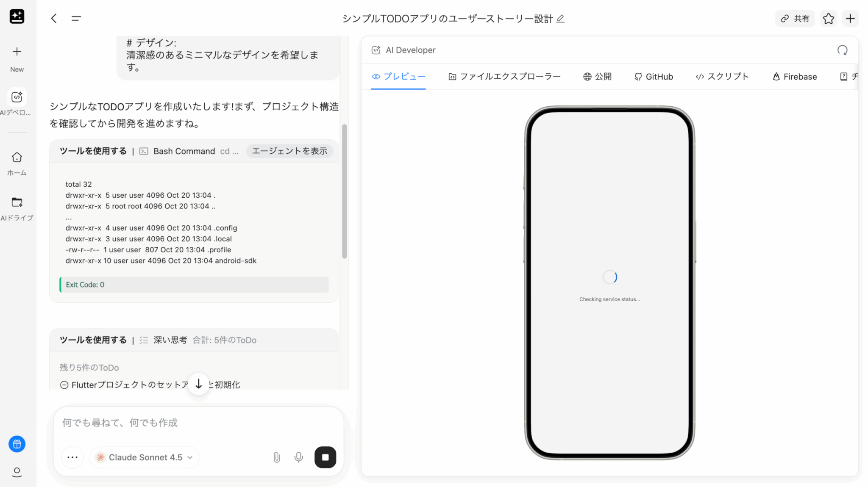Toggle the sidebar menu lines icon

coord(76,19)
